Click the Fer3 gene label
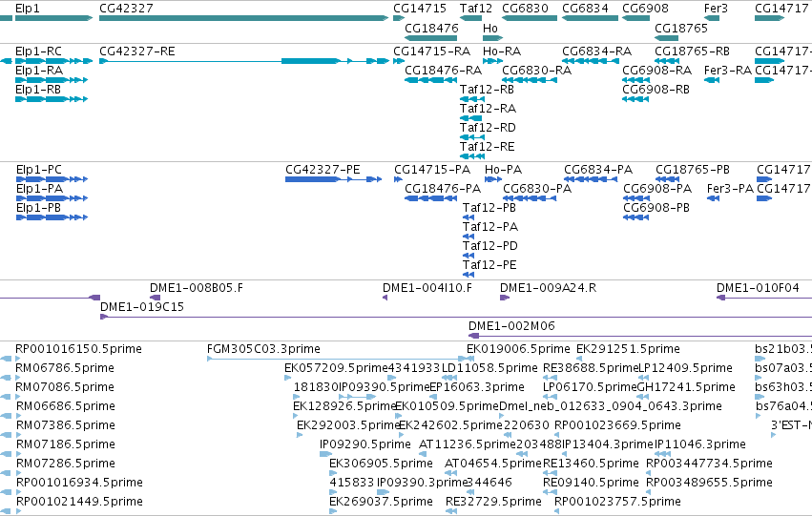This screenshot has height=516, width=812. click(x=716, y=9)
